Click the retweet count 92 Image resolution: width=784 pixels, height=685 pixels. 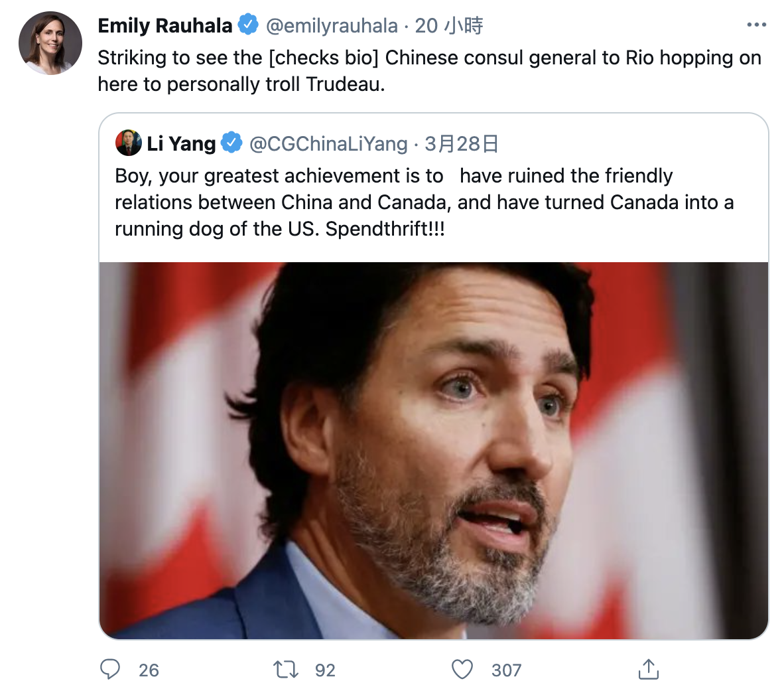point(325,670)
